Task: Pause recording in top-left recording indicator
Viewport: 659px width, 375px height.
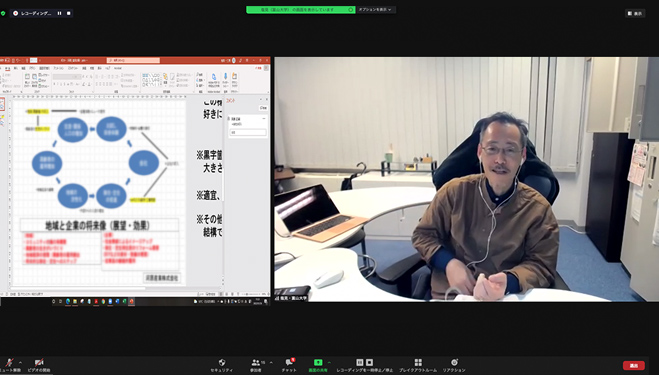Action: pyautogui.click(x=59, y=13)
